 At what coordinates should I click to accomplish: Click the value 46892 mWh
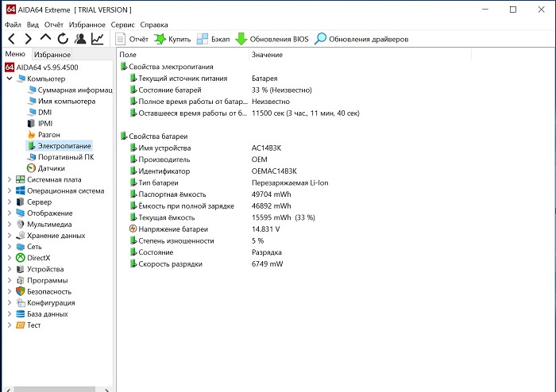click(272, 206)
